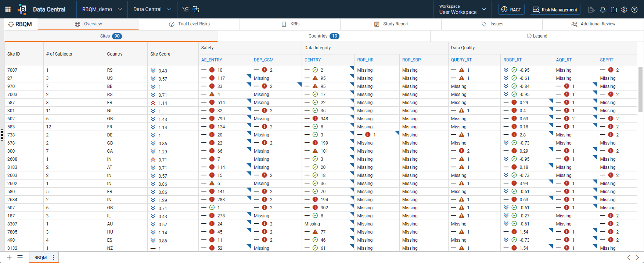Go to next sheet arrow
Viewport: 644px width, 263px height.
(x=637, y=257)
